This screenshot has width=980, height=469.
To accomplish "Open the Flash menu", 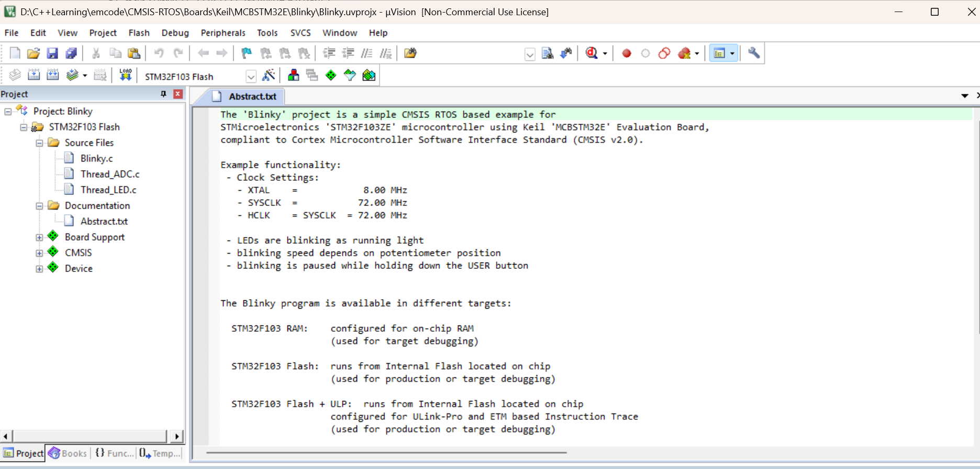I will pos(139,32).
